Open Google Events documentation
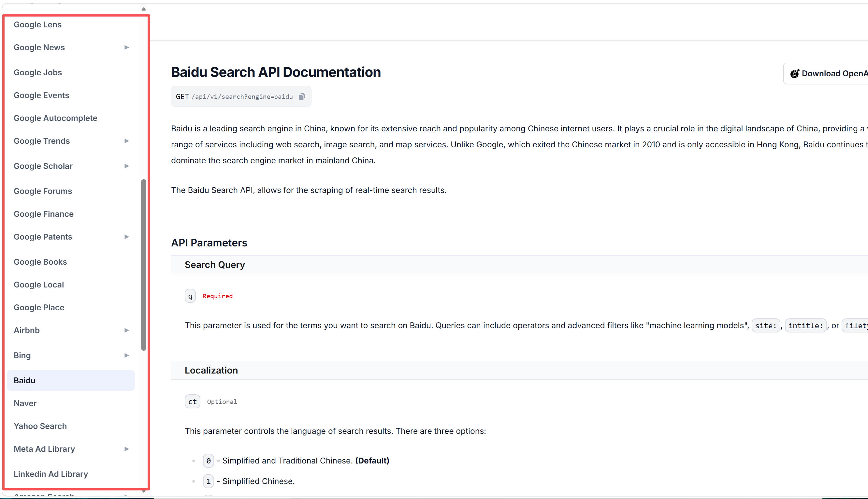Screen dimensions: 868x499 click(x=41, y=95)
